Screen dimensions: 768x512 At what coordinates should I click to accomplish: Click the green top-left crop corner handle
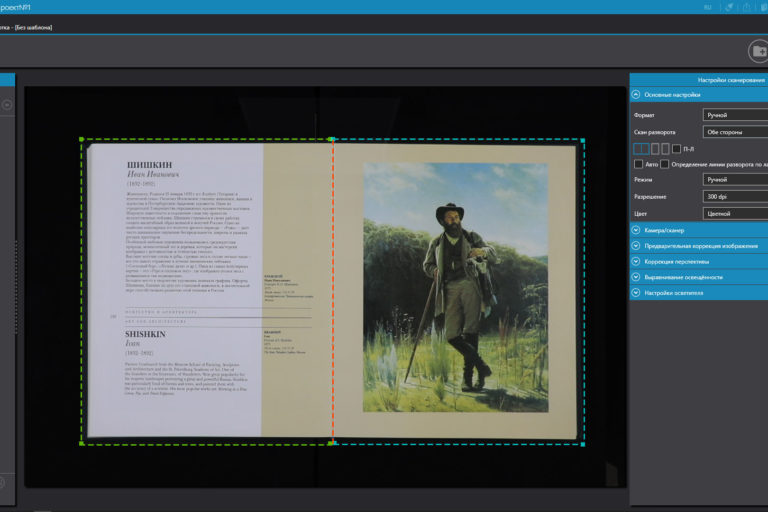click(82, 140)
